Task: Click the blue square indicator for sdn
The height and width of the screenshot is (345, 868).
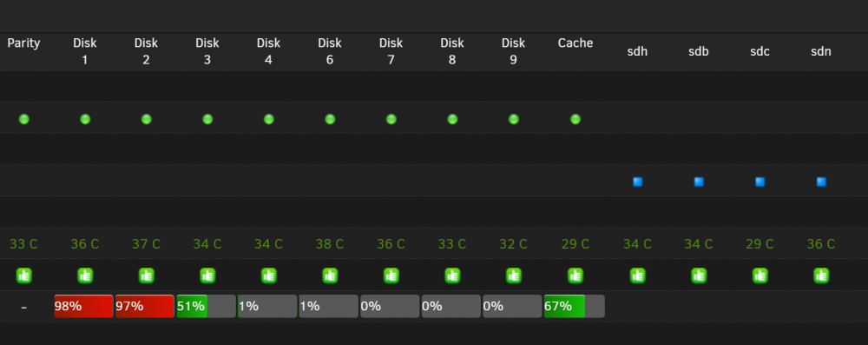Action: tap(821, 182)
